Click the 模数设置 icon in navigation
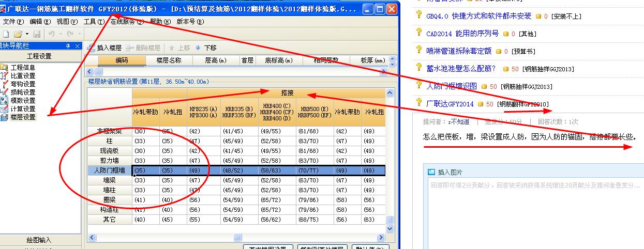The image size is (644, 249). tap(4, 101)
